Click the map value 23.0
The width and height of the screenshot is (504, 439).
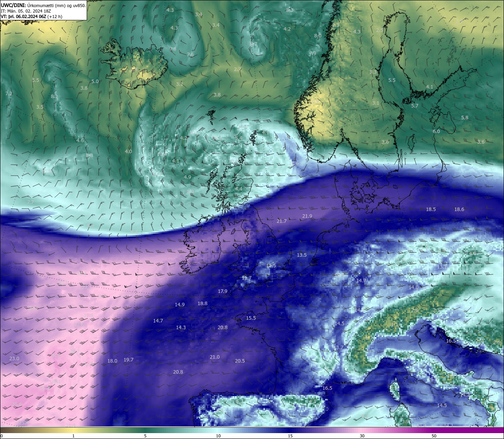pos(14,358)
